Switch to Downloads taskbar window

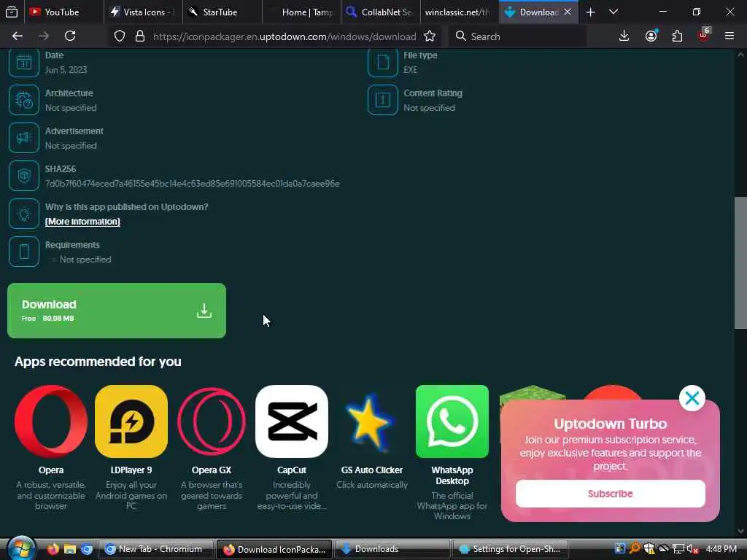[392, 549]
